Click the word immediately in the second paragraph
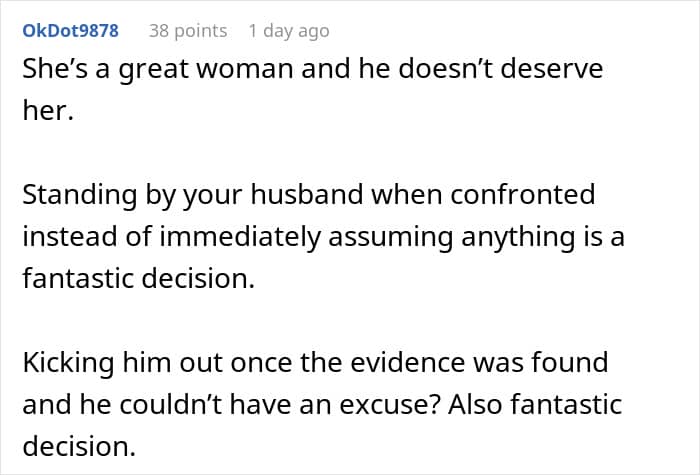Screen dimensions: 700x475 [x=240, y=237]
